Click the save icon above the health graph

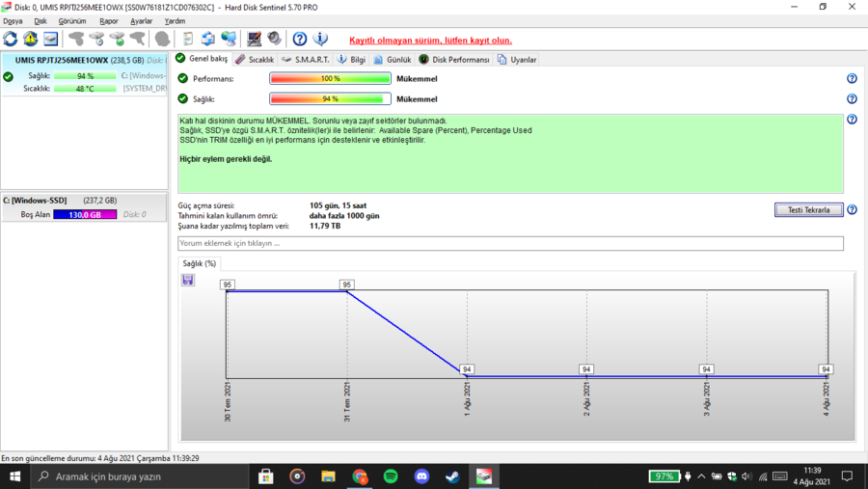188,280
